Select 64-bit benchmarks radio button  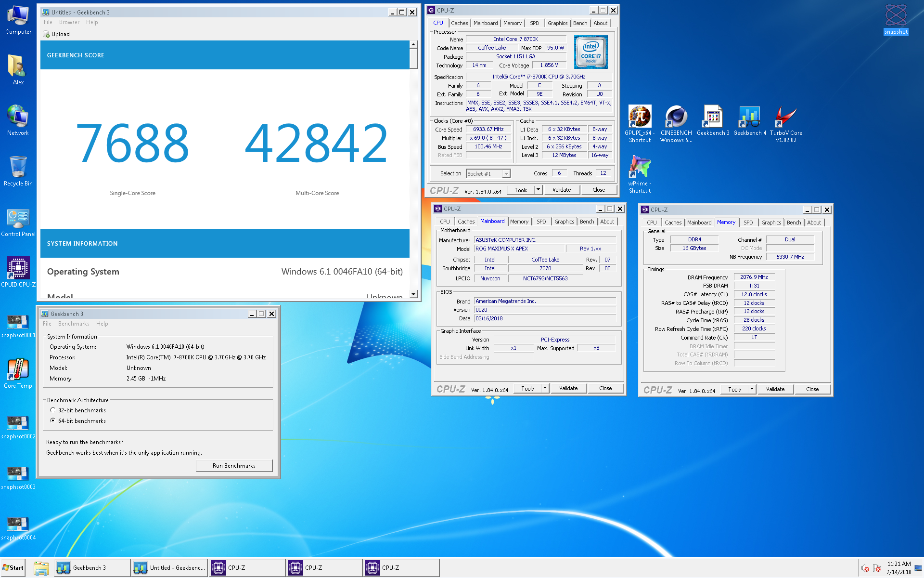pos(53,420)
